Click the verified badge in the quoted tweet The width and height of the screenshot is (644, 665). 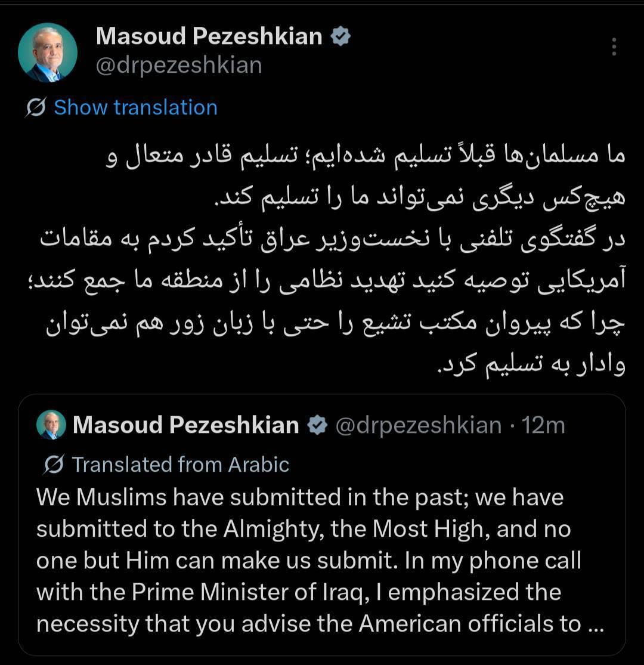317,425
